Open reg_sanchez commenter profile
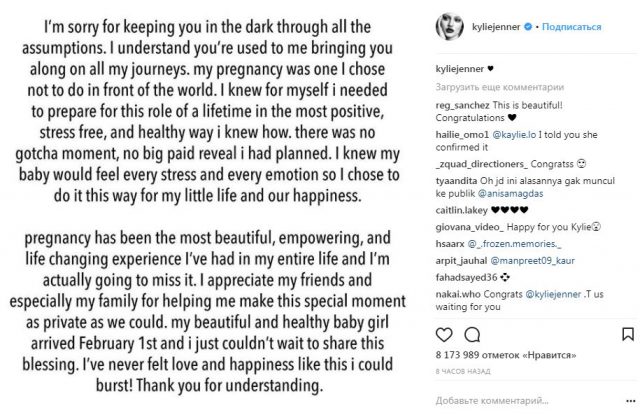 pyautogui.click(x=462, y=105)
